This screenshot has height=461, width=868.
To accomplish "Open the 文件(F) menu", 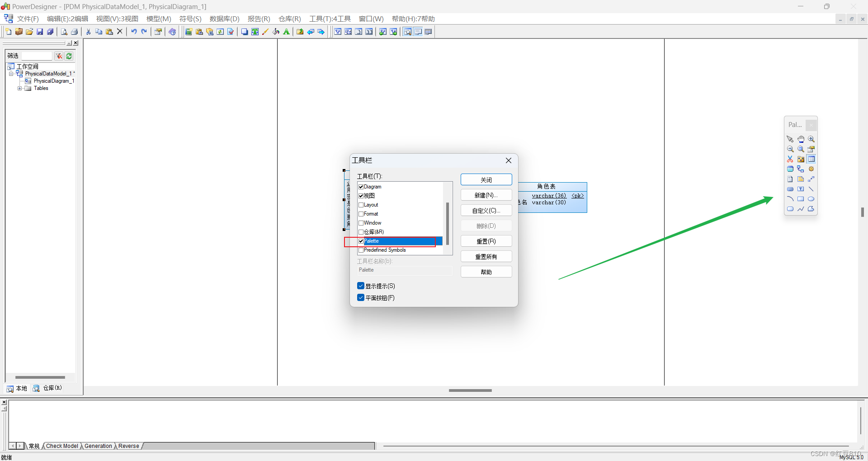I will pyautogui.click(x=28, y=19).
